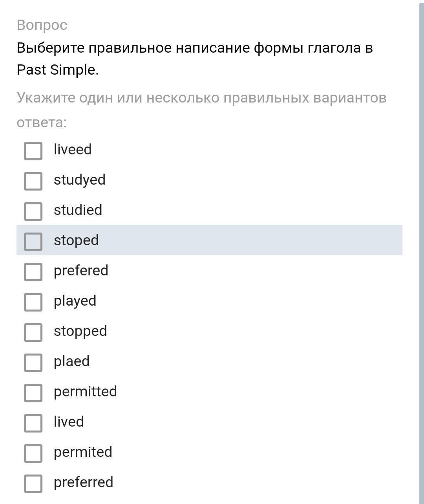Mark the 'prefered' checkbox

click(33, 272)
